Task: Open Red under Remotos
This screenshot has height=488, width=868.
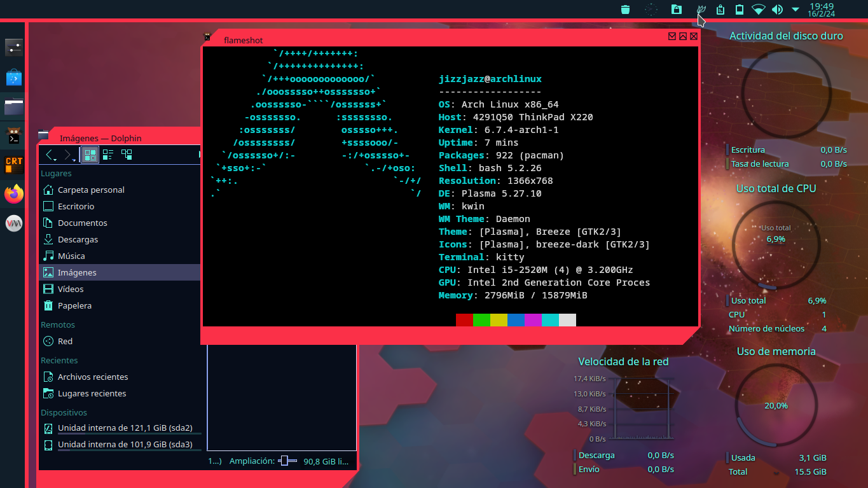Action: (120, 341)
